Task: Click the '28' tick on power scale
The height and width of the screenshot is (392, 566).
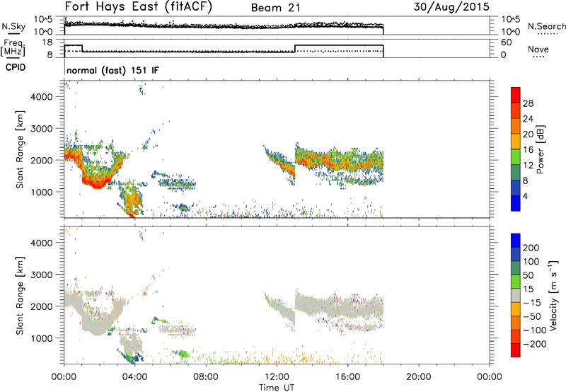Action: pos(528,103)
